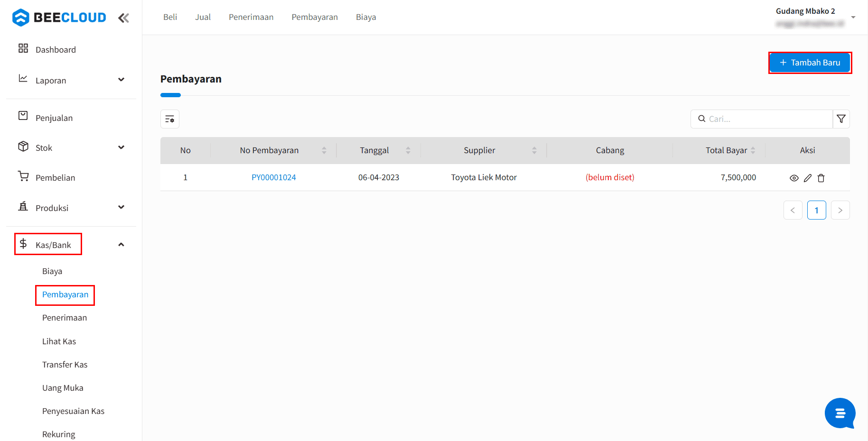Click the Dashboard grid icon
Image resolution: width=868 pixels, height=441 pixels.
(x=23, y=48)
